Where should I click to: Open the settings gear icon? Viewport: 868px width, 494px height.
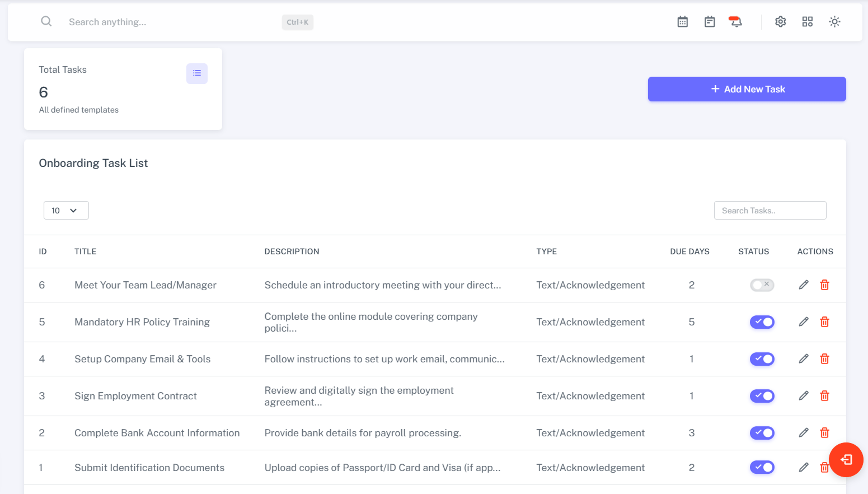coord(780,22)
